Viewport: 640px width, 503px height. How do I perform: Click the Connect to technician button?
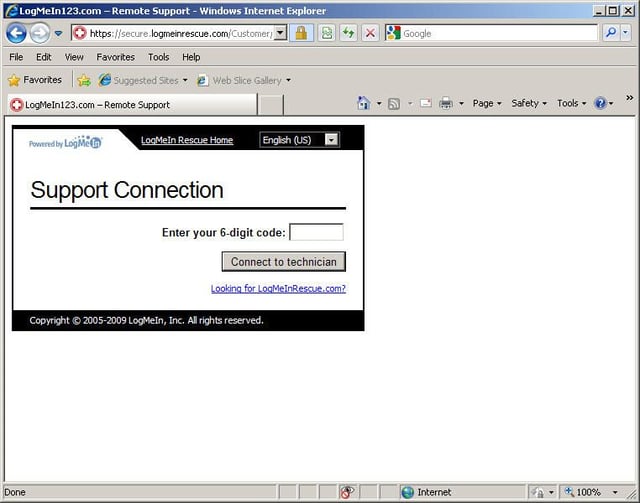284,262
